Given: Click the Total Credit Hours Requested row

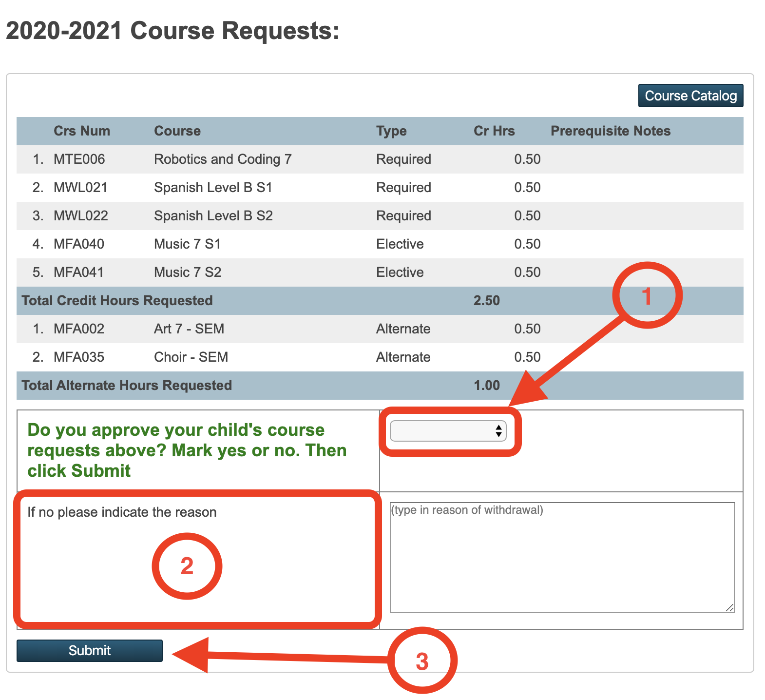Looking at the screenshot, I should (x=117, y=301).
